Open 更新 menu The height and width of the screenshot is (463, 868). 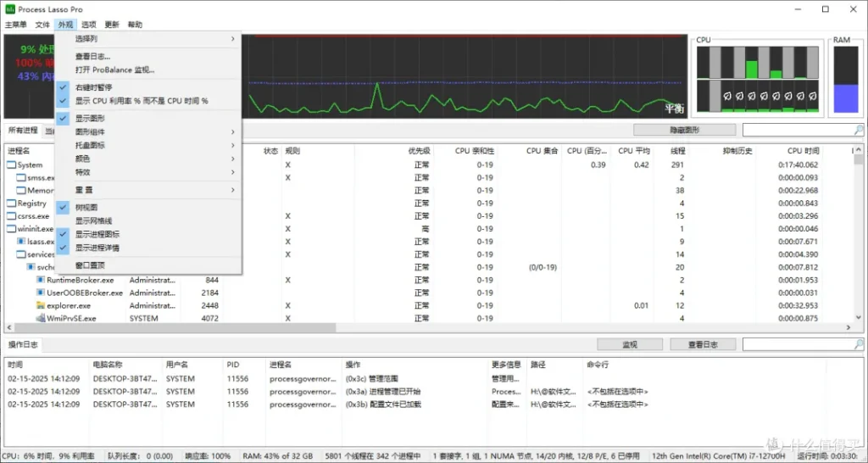pyautogui.click(x=112, y=25)
